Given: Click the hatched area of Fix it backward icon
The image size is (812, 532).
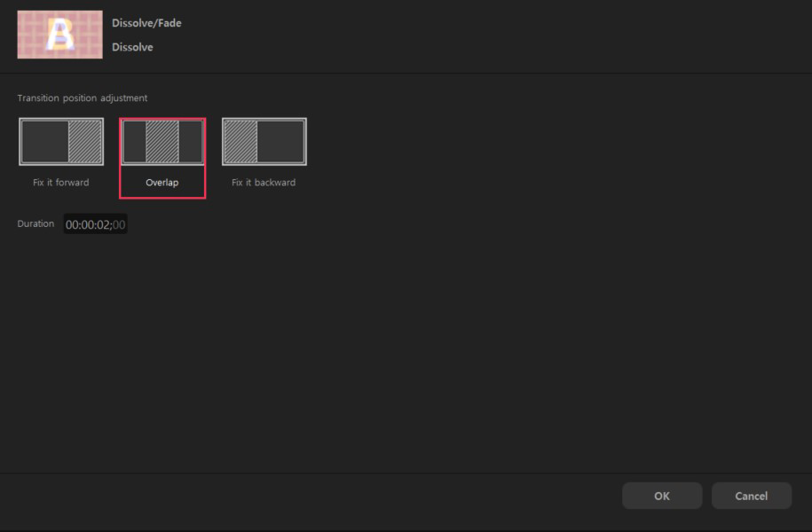Looking at the screenshot, I should [240, 142].
